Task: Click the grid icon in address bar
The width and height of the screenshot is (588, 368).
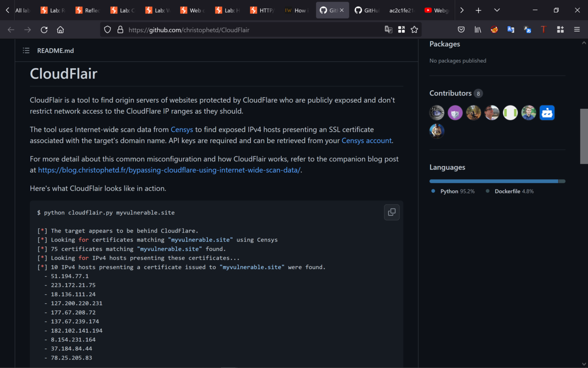Action: pyautogui.click(x=401, y=29)
